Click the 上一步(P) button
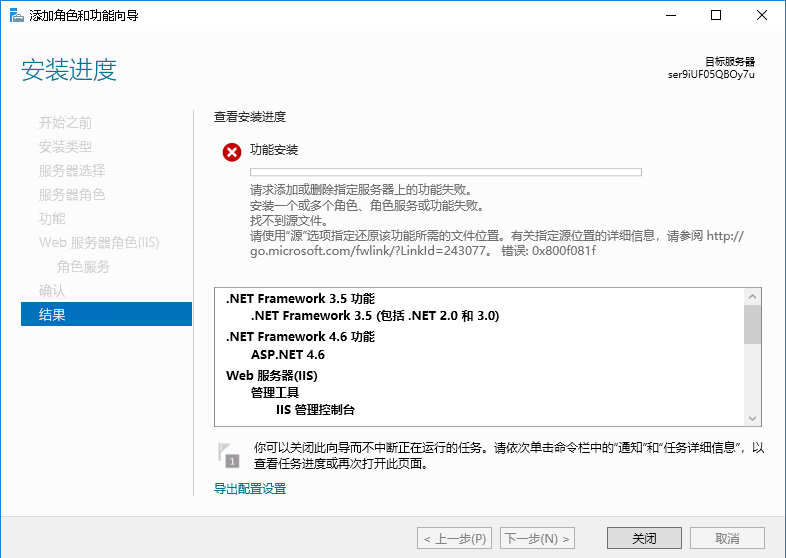This screenshot has width=786, height=558. click(455, 538)
